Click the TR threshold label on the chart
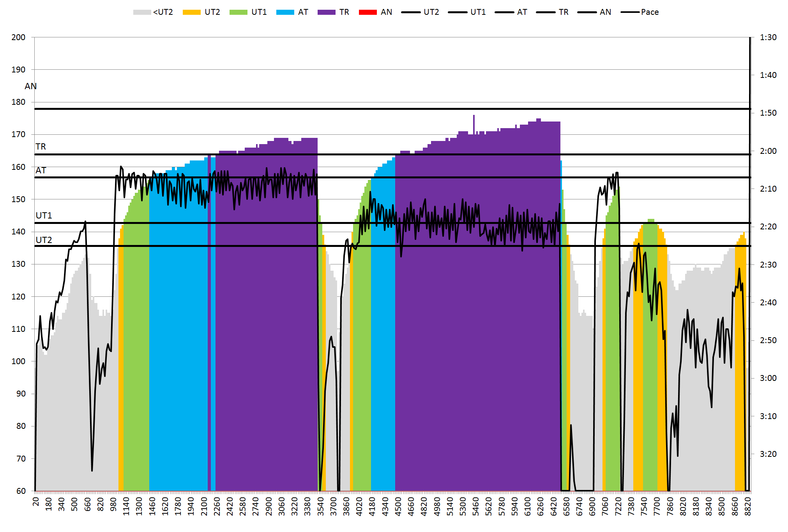 point(41,146)
